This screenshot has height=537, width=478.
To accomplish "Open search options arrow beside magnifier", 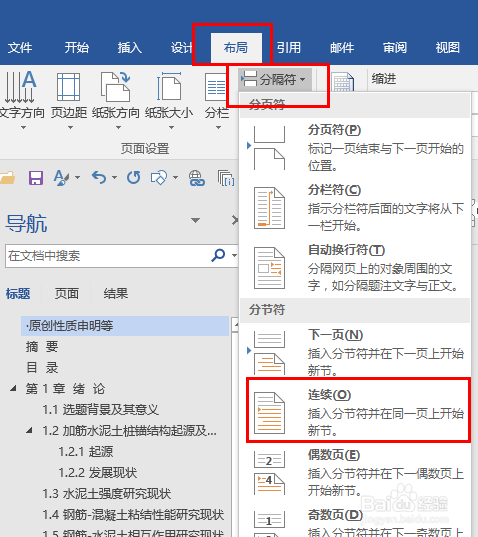I will pos(234,255).
